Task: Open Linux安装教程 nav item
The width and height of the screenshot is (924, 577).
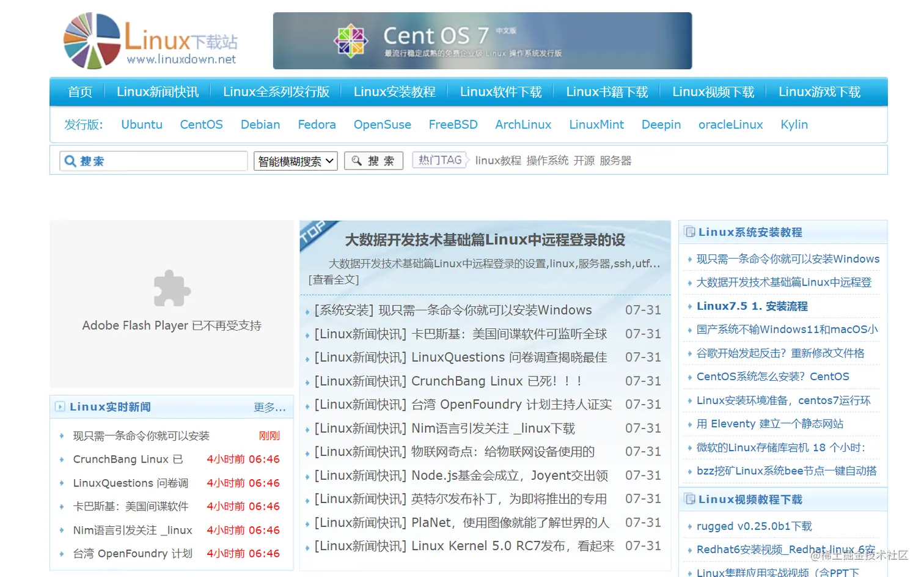Action: pyautogui.click(x=395, y=92)
